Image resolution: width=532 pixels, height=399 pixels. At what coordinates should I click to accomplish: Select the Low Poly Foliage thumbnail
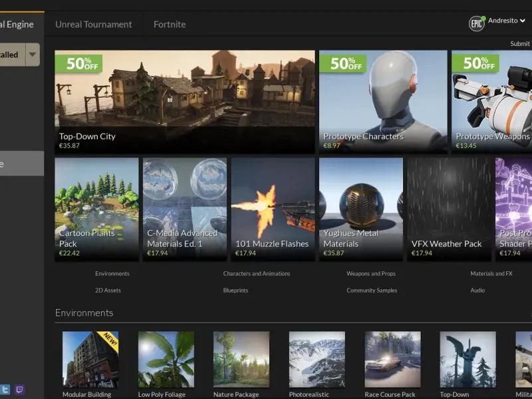click(166, 359)
